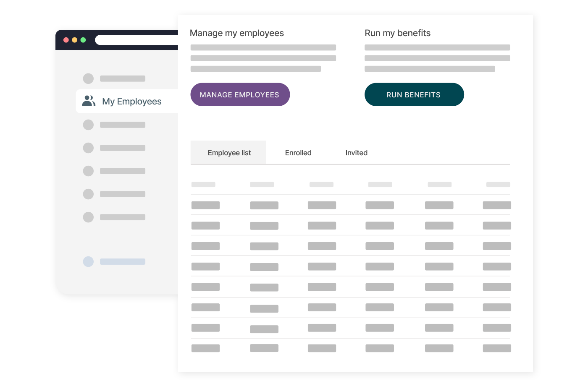Open the My Employees sidebar item label
Viewport: 588px width, 386px height.
pyautogui.click(x=131, y=102)
